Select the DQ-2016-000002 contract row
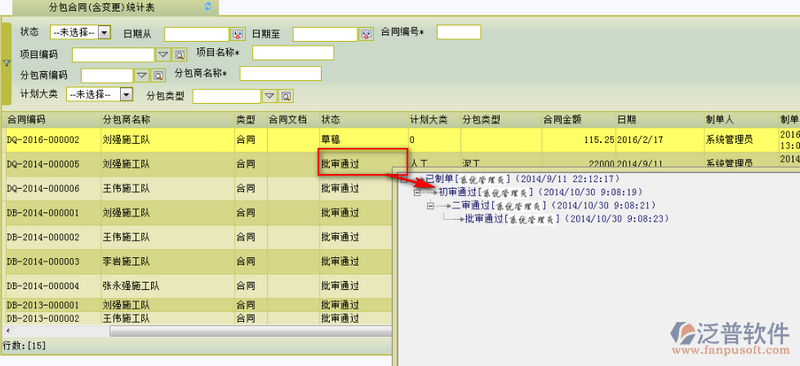Viewport: 800px width, 366px height. point(400,139)
